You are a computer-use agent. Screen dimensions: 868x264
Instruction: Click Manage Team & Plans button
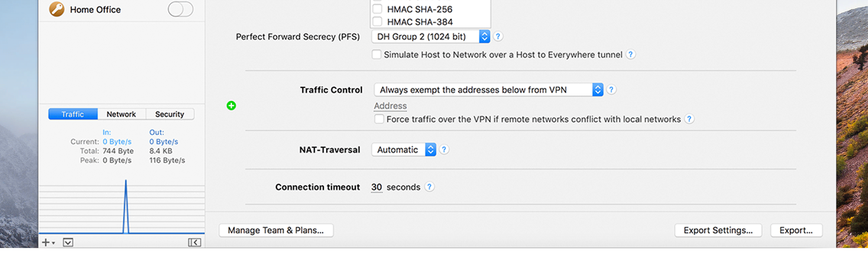276,230
